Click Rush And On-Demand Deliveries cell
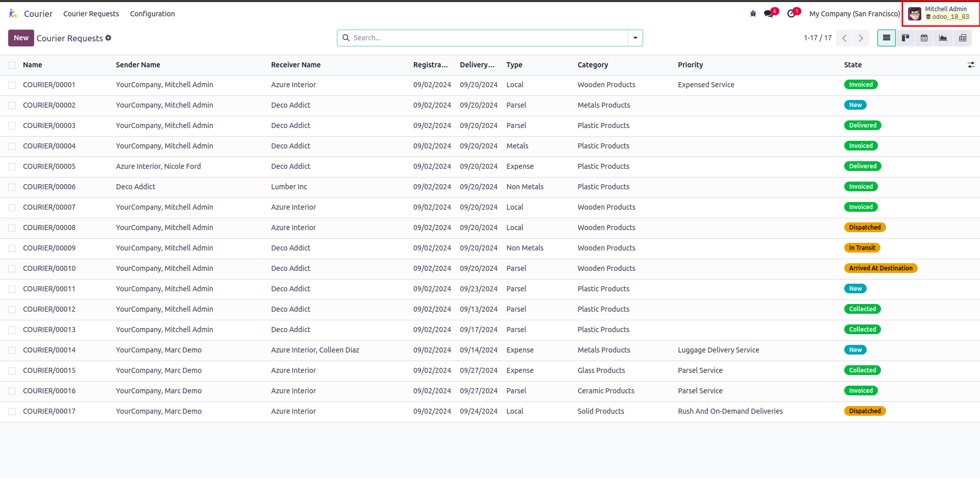This screenshot has height=478, width=980. coord(730,411)
